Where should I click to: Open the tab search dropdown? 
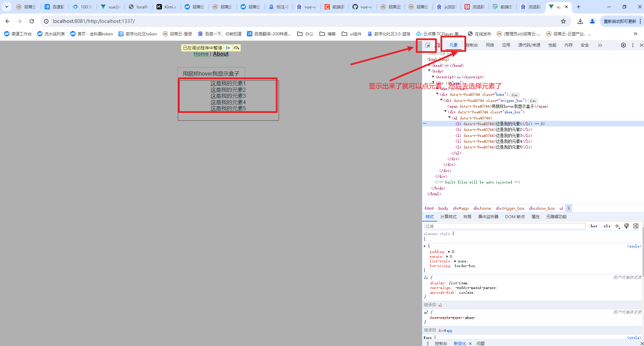click(7, 7)
